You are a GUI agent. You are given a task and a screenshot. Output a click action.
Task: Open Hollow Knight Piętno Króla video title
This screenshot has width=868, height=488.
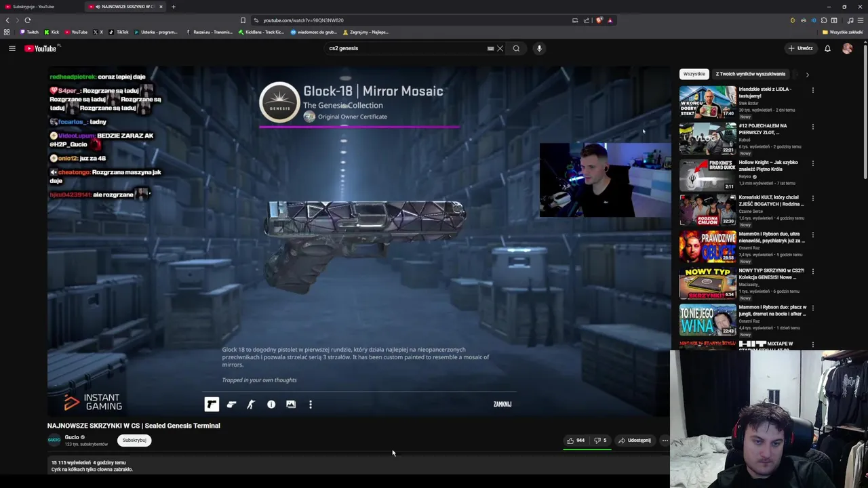pos(768,165)
